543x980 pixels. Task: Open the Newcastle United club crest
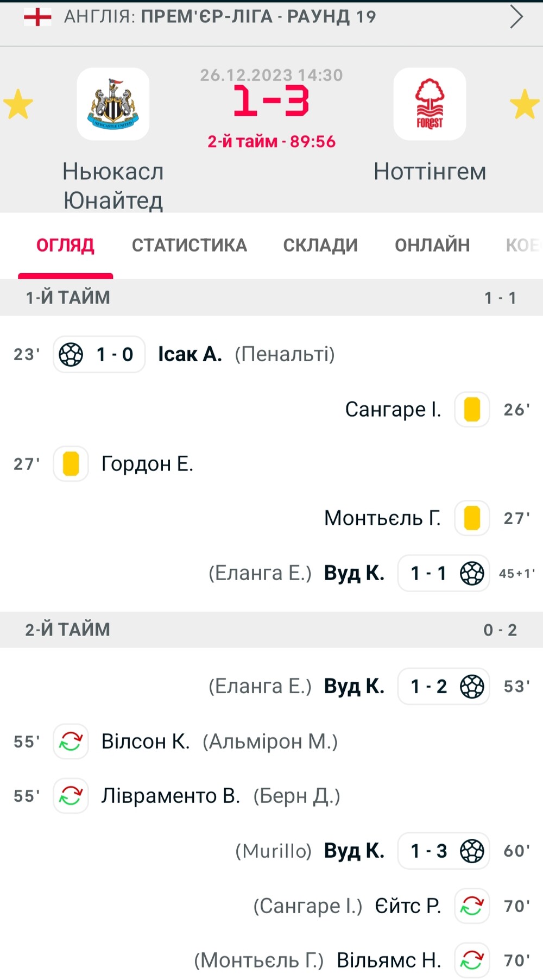click(x=113, y=104)
